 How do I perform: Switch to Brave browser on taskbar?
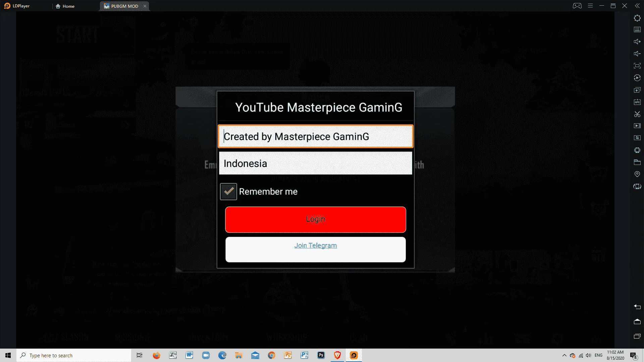point(337,355)
